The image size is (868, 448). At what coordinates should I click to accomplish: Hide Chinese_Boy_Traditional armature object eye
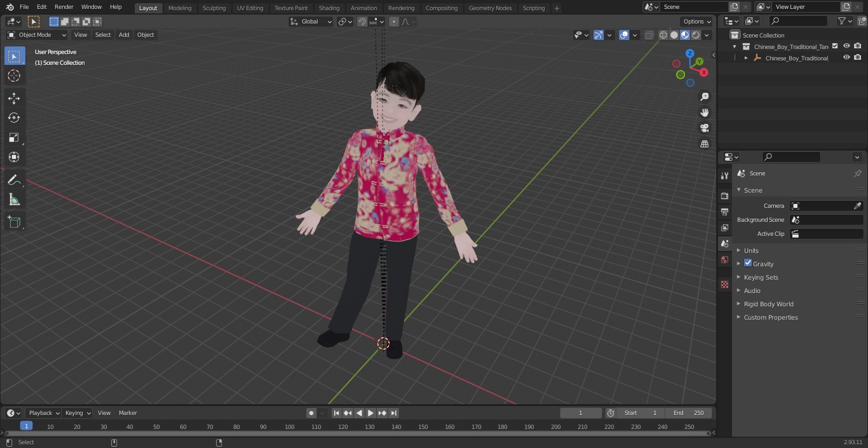846,57
